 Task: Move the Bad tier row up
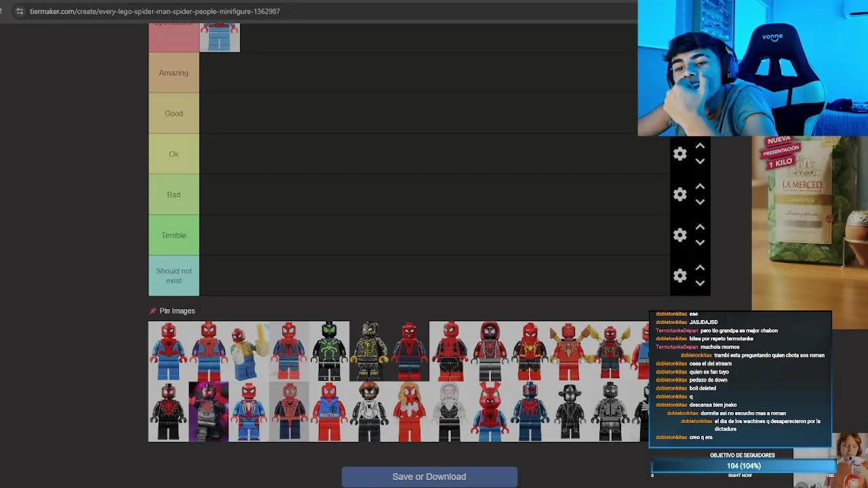pyautogui.click(x=700, y=186)
